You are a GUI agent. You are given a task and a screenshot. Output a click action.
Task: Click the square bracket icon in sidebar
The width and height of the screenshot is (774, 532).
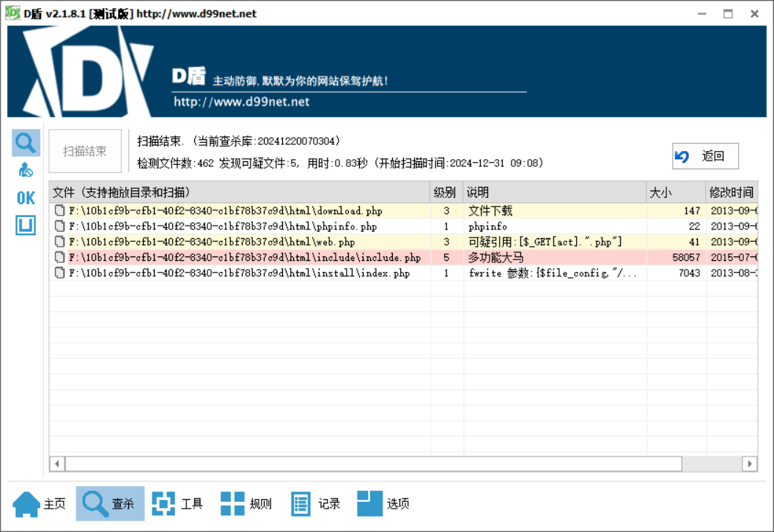pyautogui.click(x=26, y=225)
